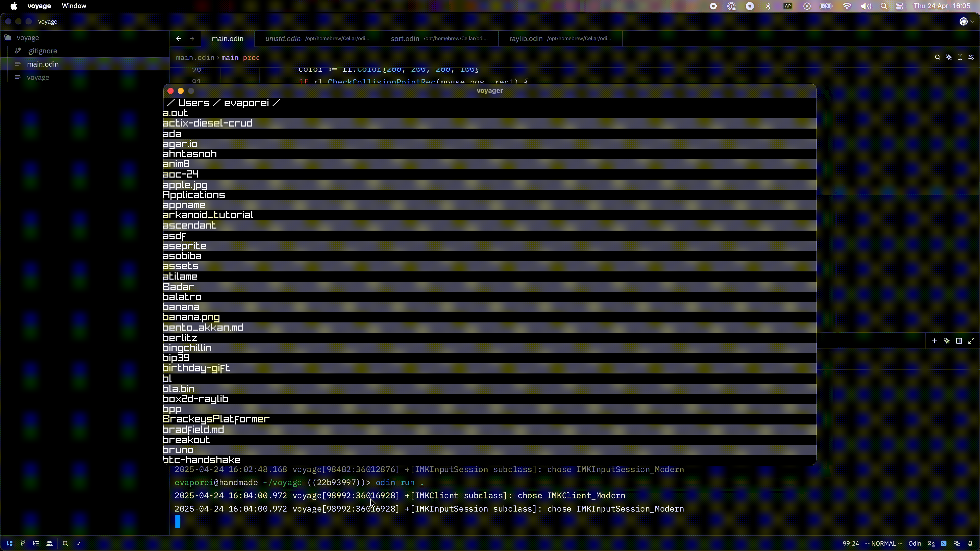Click main.odin in the breadcrumb
The height and width of the screenshot is (551, 980).
tap(195, 57)
